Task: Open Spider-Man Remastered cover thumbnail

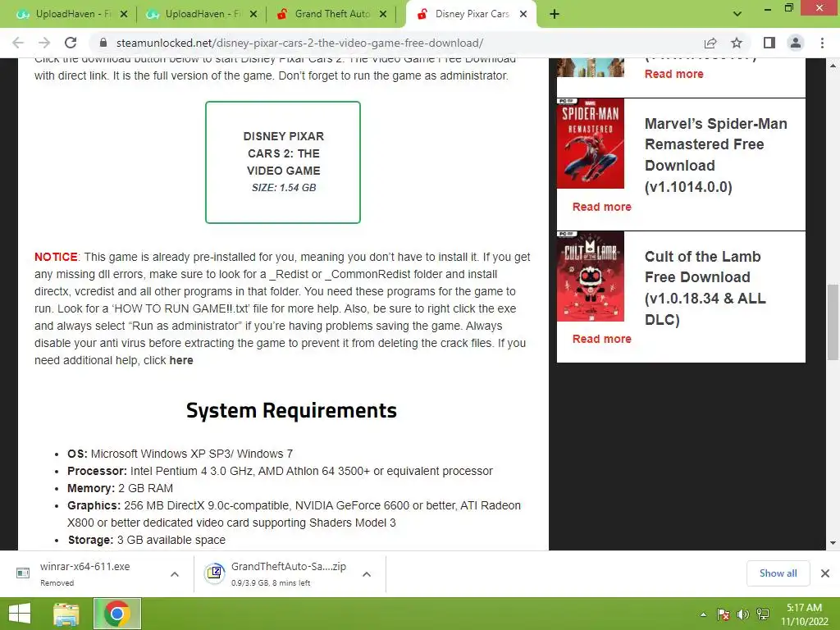Action: tap(591, 144)
